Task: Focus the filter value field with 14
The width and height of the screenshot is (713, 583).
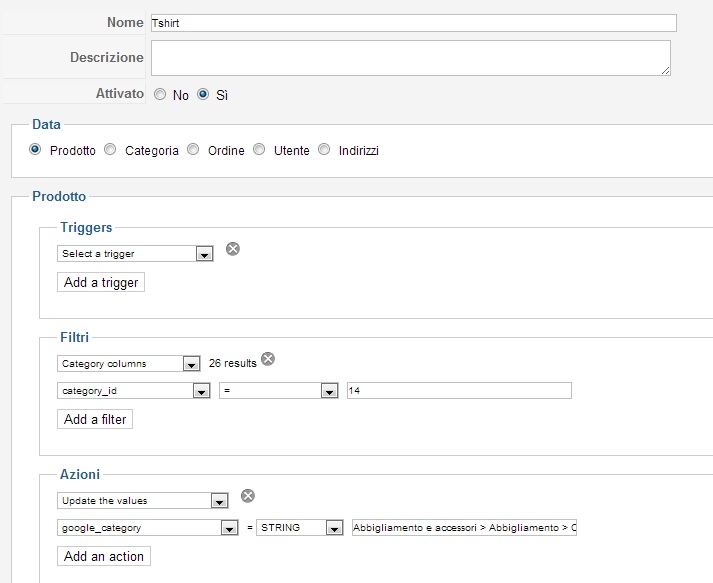Action: pyautogui.click(x=459, y=391)
